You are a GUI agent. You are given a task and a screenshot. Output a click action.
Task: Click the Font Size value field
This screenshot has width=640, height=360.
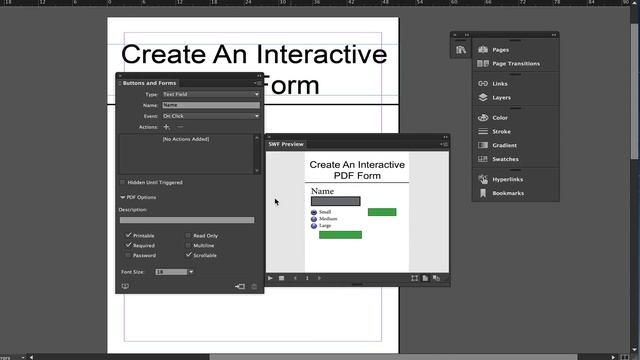[x=171, y=272]
